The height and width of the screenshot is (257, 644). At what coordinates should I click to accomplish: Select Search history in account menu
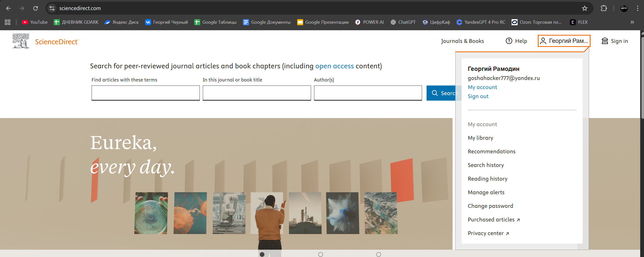[x=486, y=165]
